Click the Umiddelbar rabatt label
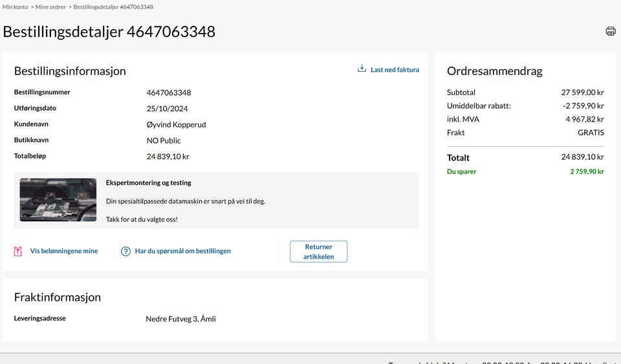 (x=479, y=105)
